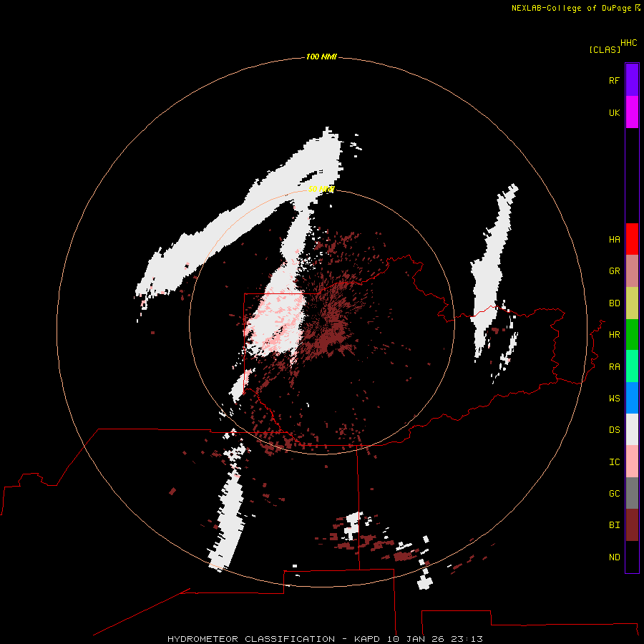Click the HA red legend swatch

[x=632, y=239]
